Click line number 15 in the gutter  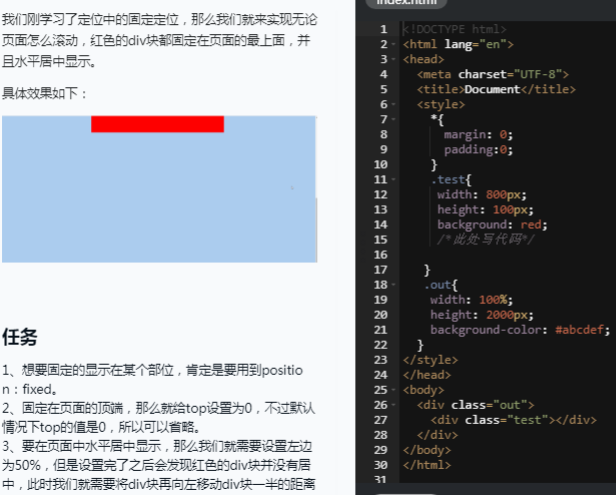pos(380,240)
